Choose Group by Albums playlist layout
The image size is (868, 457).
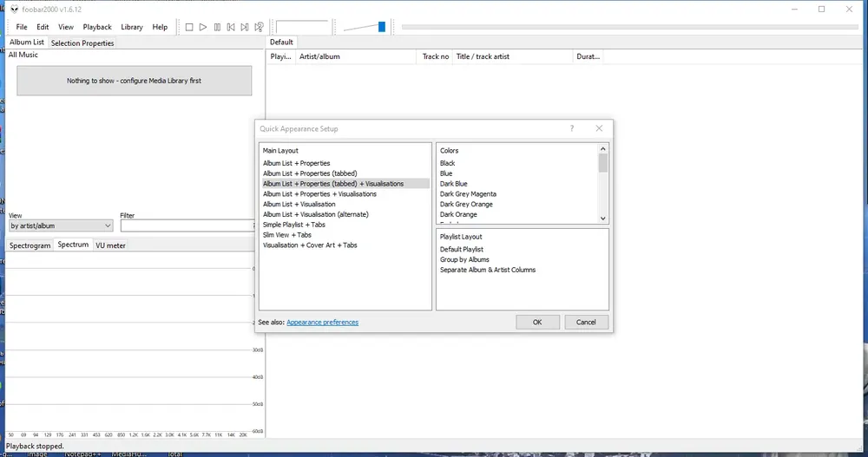coord(464,259)
